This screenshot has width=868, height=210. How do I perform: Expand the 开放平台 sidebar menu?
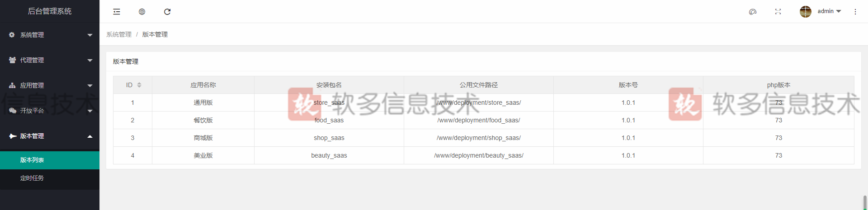point(50,111)
